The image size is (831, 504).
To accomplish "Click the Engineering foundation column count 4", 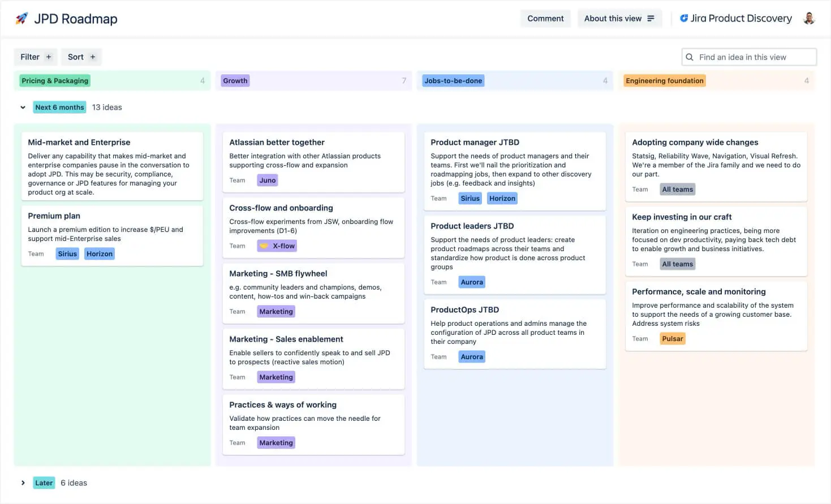I will pyautogui.click(x=807, y=81).
